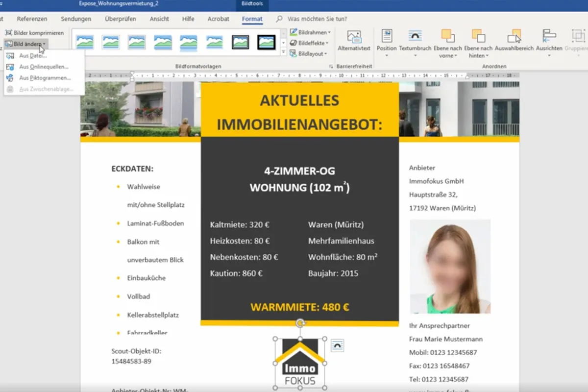Click the 'Mobil: 0123 12345687' line
This screenshot has height=392, width=588.
point(443,352)
